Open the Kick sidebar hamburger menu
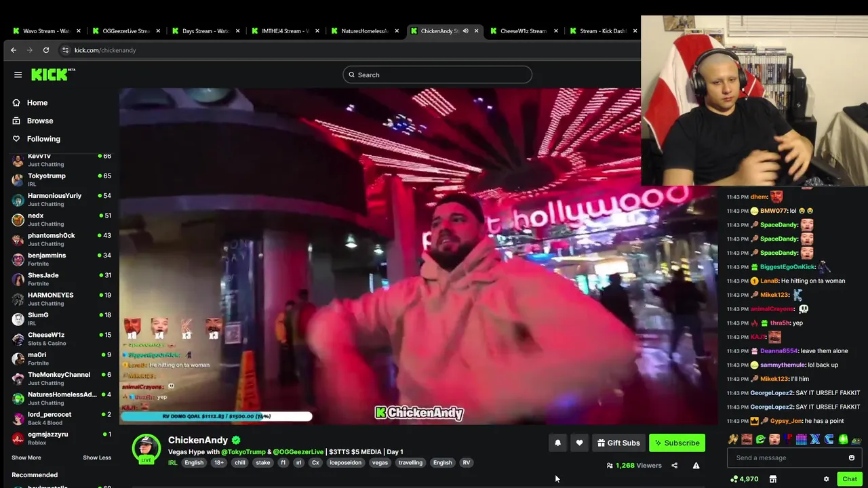Image resolution: width=868 pixels, height=488 pixels. 18,75
